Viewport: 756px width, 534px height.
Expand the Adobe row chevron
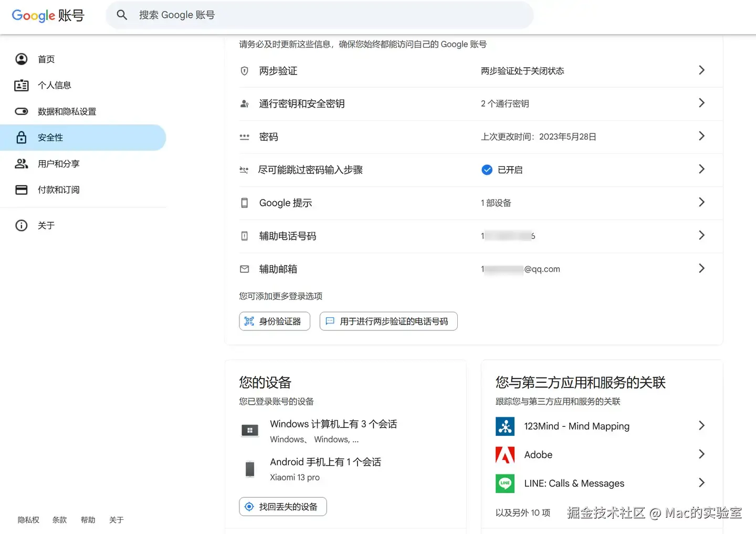click(701, 454)
